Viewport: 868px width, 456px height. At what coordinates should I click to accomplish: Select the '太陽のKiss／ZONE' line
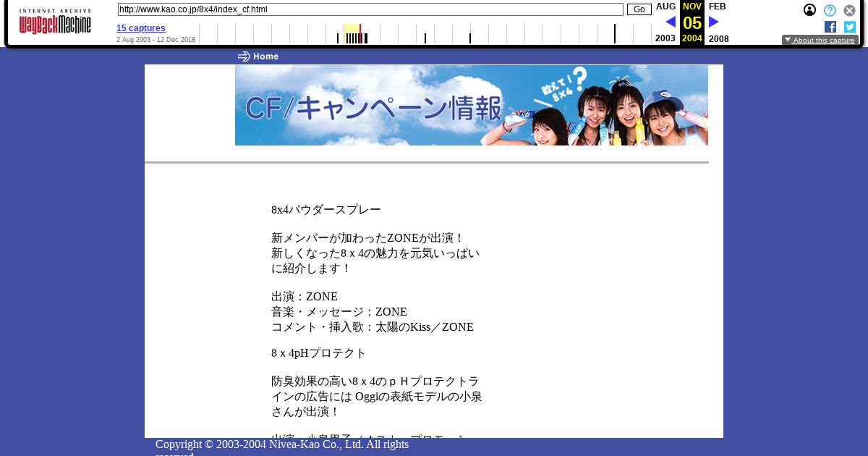pos(373,327)
